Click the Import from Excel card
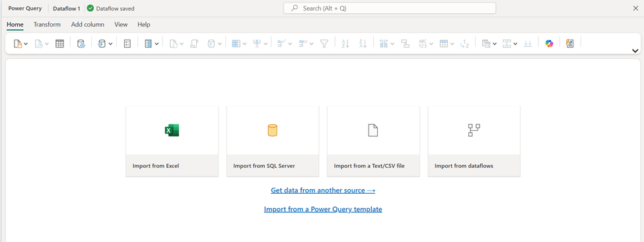This screenshot has width=644, height=242. point(172,141)
